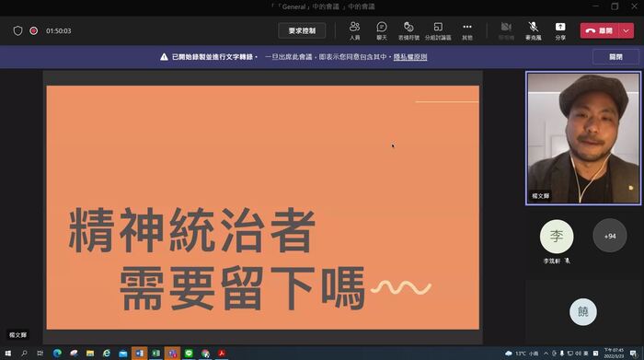The image size is (644, 360).
Task: Toggle the camera on or off
Action: tap(506, 30)
